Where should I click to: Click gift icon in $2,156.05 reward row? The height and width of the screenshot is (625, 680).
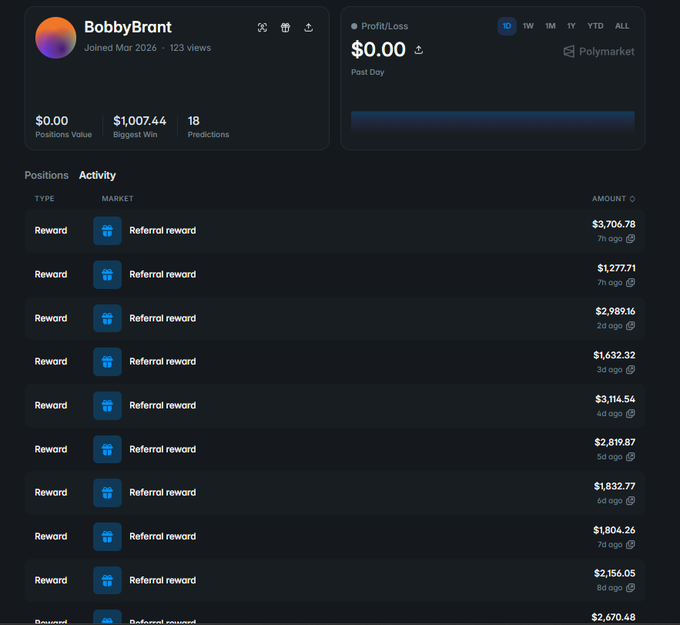click(107, 580)
